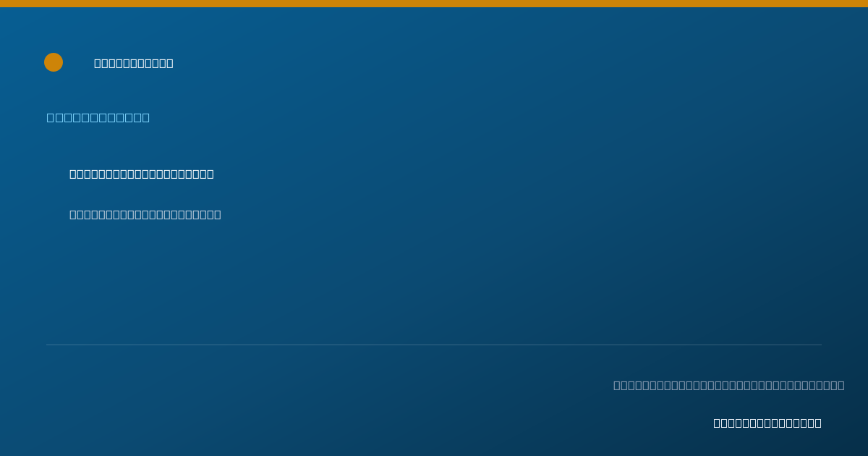Select the white title text beside orange circle

coord(134,63)
